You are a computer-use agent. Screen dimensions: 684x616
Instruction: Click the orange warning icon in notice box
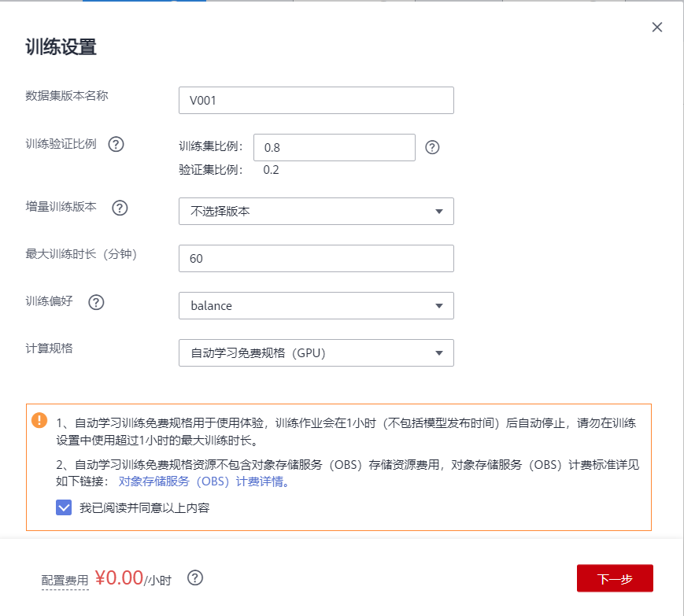[x=39, y=420]
